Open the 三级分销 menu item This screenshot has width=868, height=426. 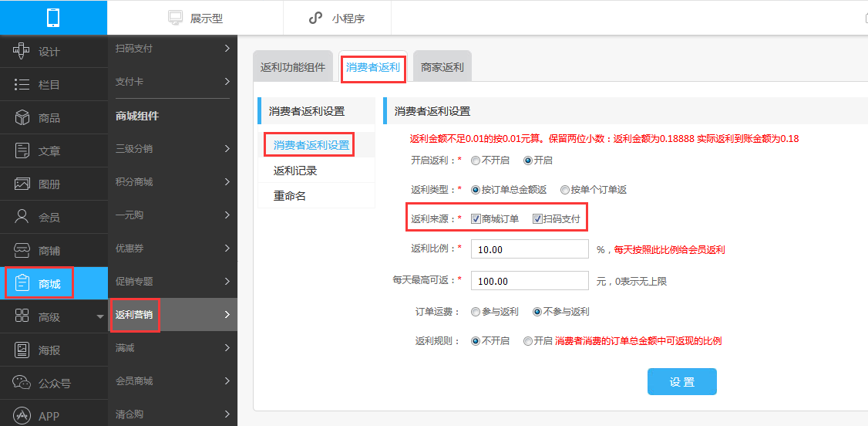click(x=173, y=148)
